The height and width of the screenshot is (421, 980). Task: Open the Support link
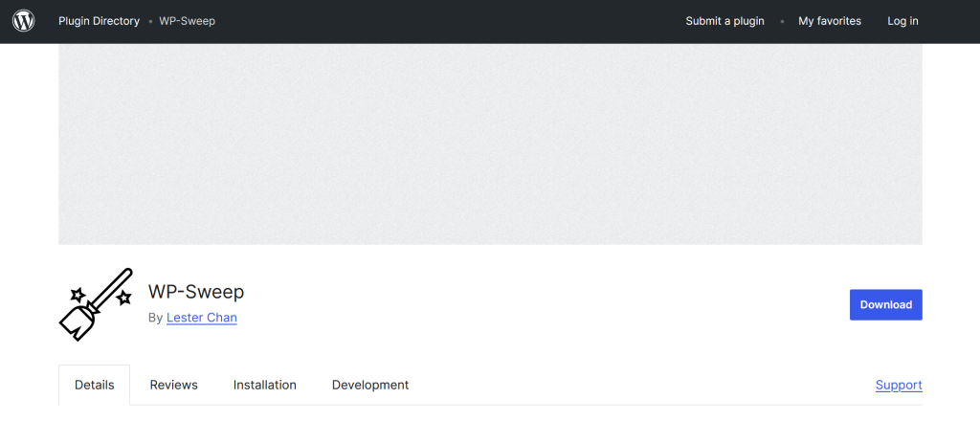point(899,385)
